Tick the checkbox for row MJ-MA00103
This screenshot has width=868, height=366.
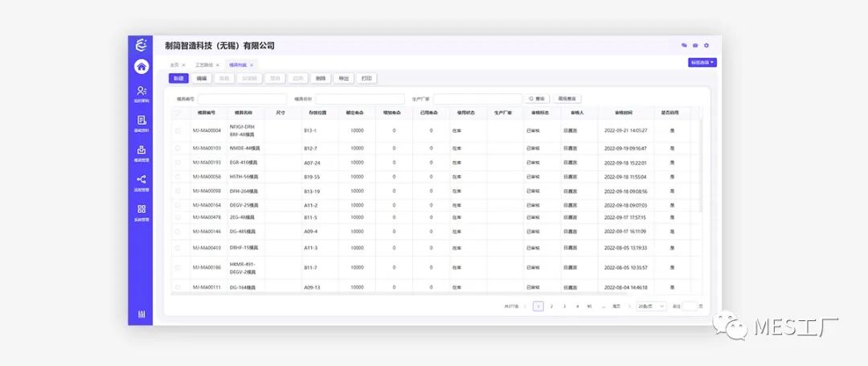pyautogui.click(x=178, y=148)
